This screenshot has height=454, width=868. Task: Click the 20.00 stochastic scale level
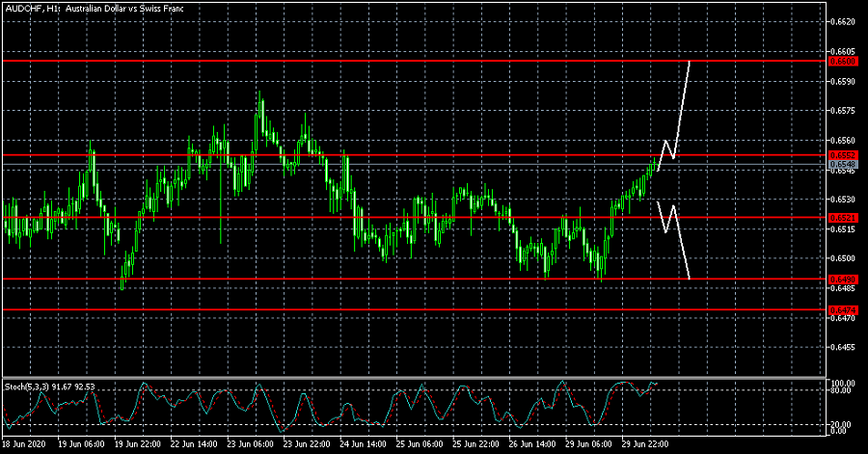pos(843,424)
